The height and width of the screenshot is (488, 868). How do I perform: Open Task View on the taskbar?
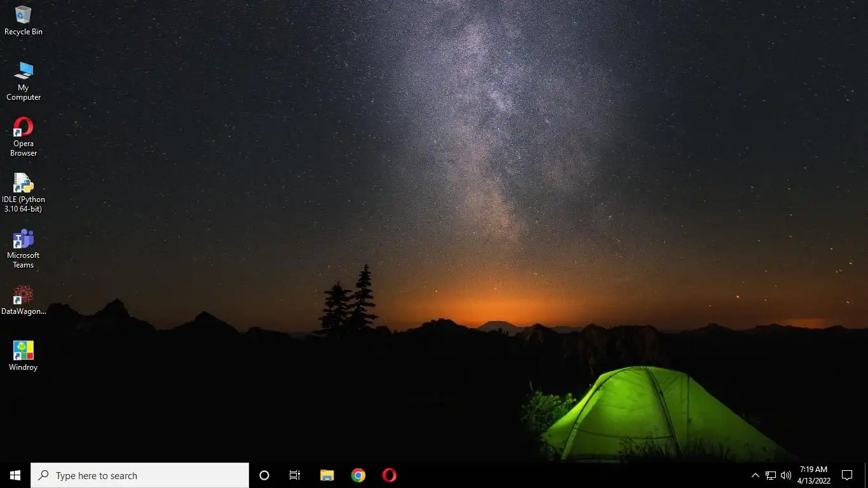(x=295, y=475)
